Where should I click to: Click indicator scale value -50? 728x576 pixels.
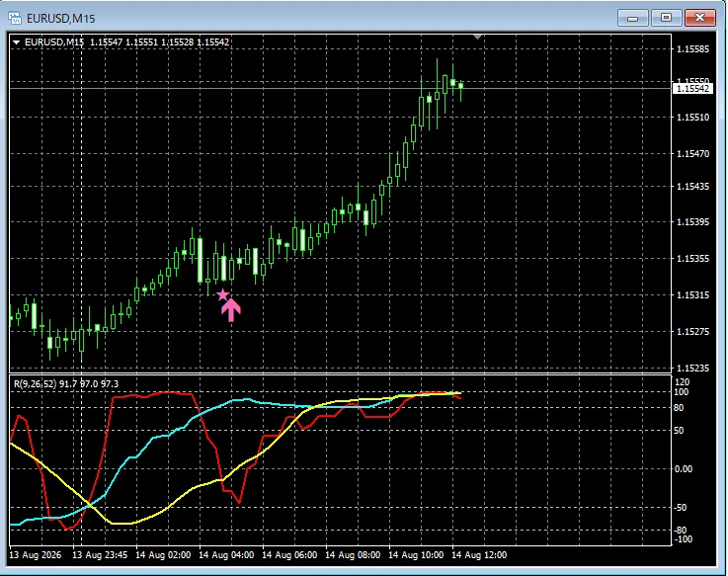(x=681, y=507)
